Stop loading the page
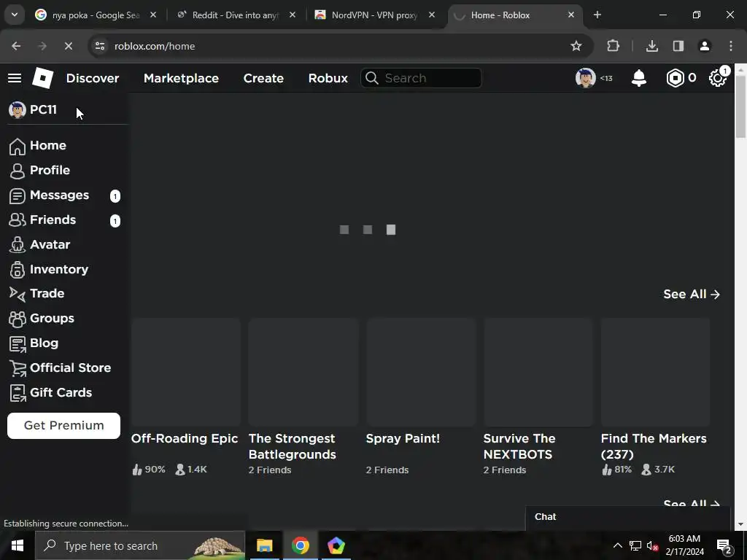The image size is (747, 560). tap(68, 46)
